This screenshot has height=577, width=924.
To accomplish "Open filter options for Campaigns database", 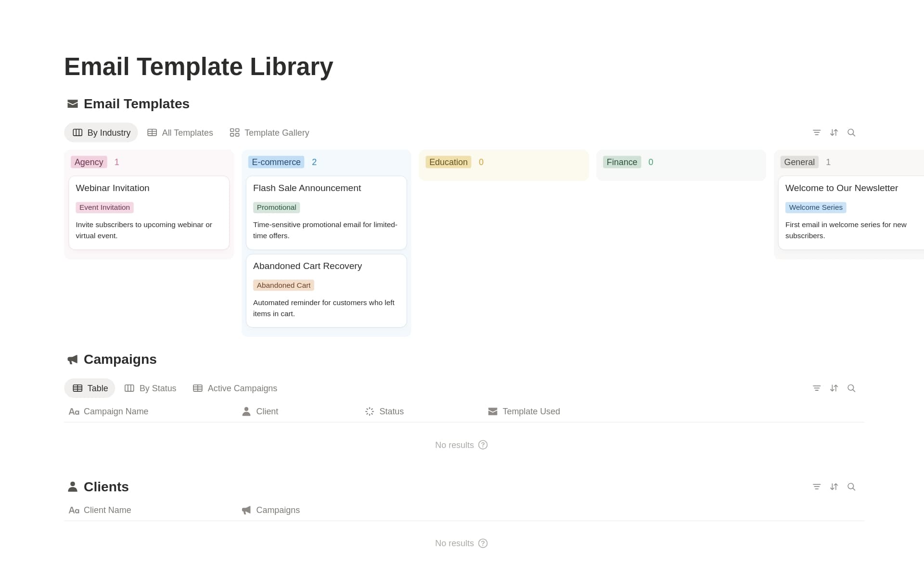I will click(x=817, y=388).
